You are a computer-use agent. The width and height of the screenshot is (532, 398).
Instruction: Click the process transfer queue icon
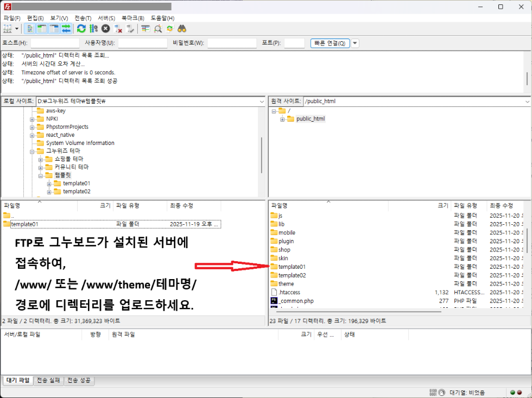[x=93, y=28]
